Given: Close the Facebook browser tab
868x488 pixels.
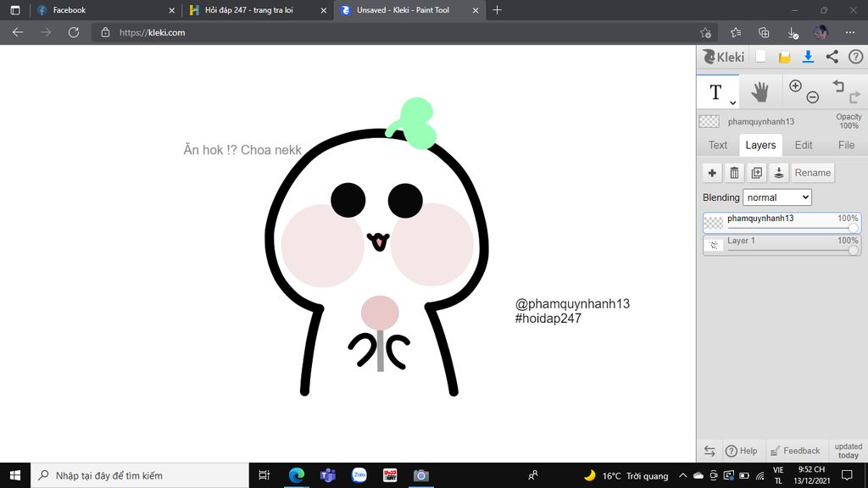Looking at the screenshot, I should [x=171, y=10].
